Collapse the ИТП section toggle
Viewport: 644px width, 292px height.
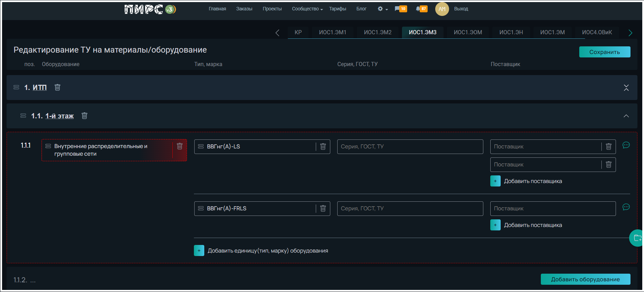click(x=626, y=88)
